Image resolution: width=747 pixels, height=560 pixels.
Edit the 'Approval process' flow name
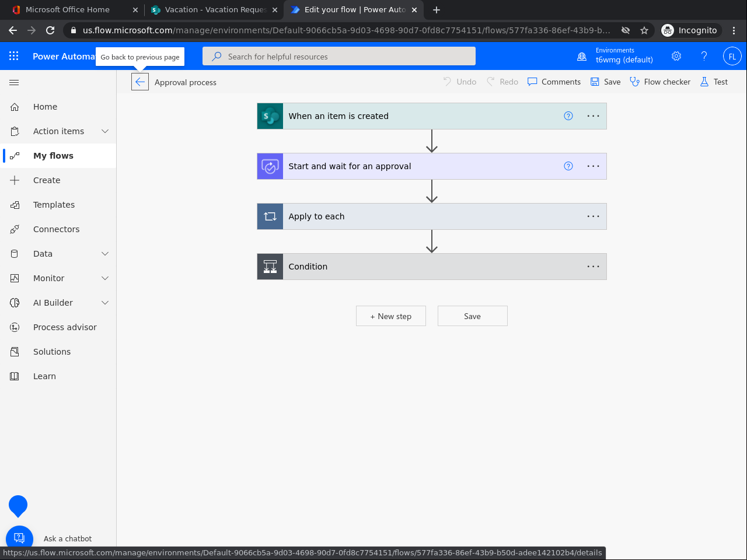(186, 83)
